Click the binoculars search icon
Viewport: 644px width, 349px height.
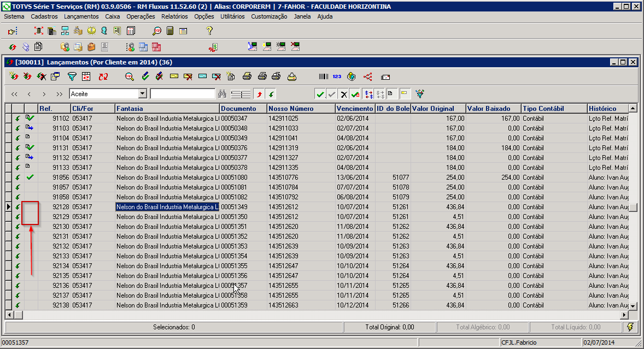(222, 94)
